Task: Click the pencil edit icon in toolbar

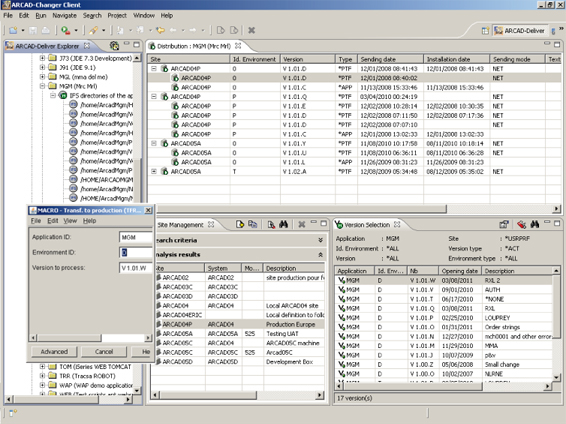Action: pyautogui.click(x=93, y=30)
